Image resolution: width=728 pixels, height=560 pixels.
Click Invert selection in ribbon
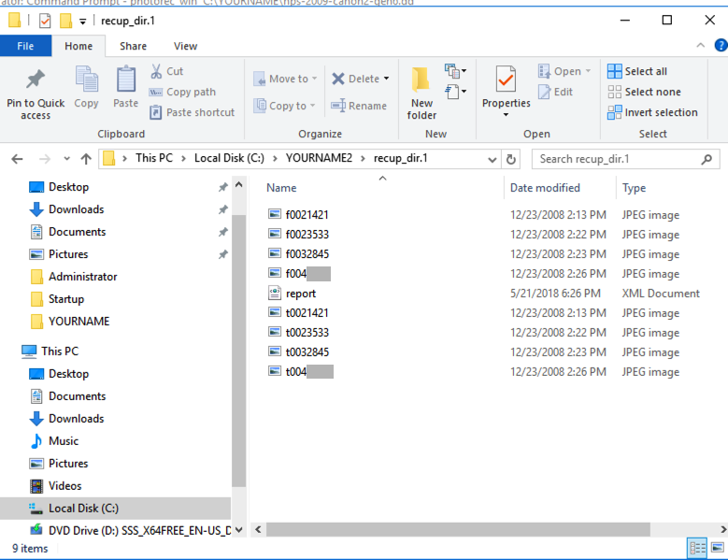(x=653, y=112)
